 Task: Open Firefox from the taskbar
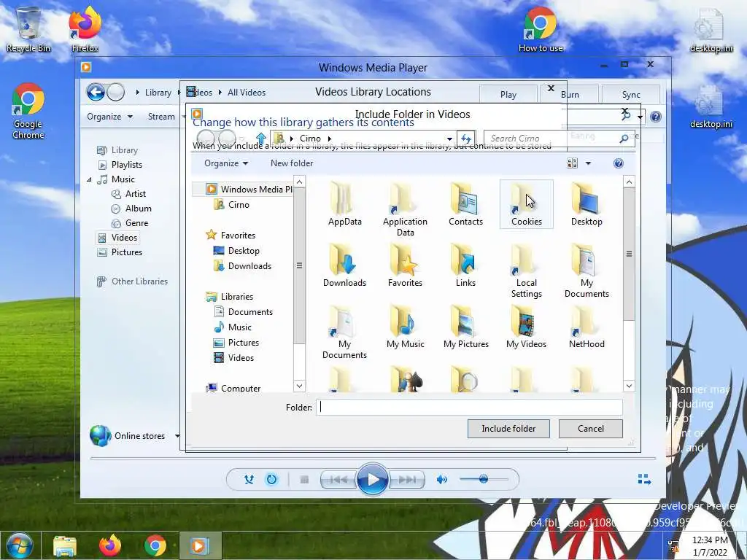click(x=110, y=545)
